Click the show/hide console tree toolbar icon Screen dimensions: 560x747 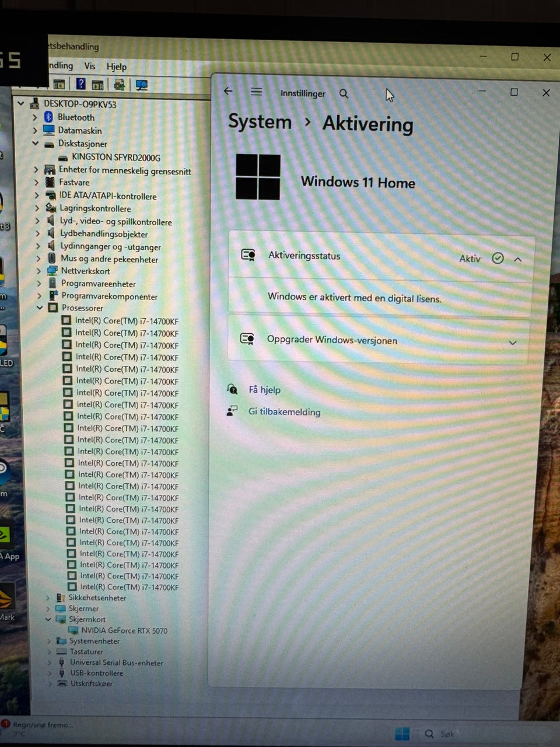[x=59, y=85]
